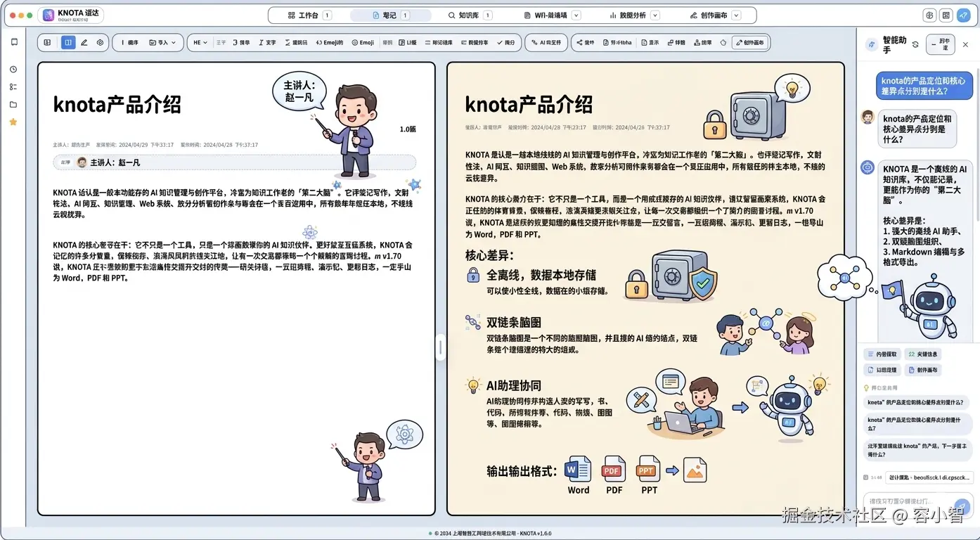This screenshot has width=980, height=540.
Task: Click the layout grid icon in the top-right corner
Action: [x=946, y=15]
